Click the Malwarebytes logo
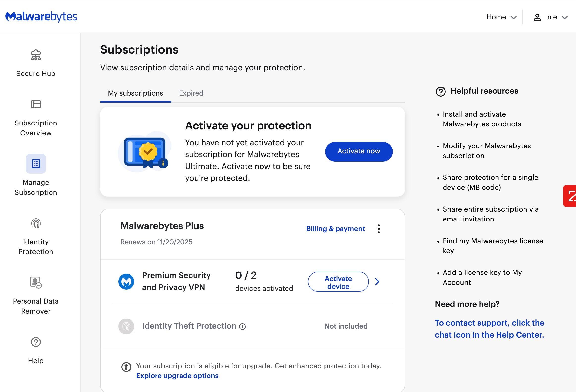This screenshot has width=576, height=392. [41, 17]
